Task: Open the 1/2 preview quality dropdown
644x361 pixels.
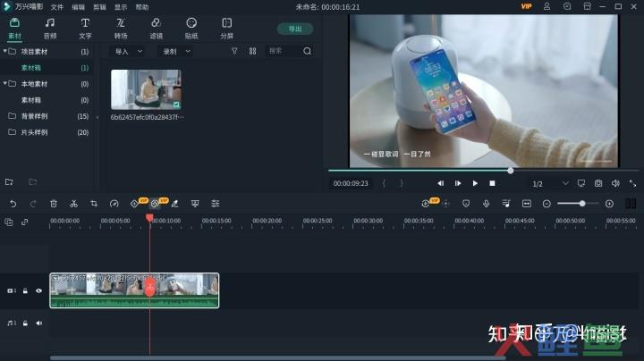Action: click(550, 183)
